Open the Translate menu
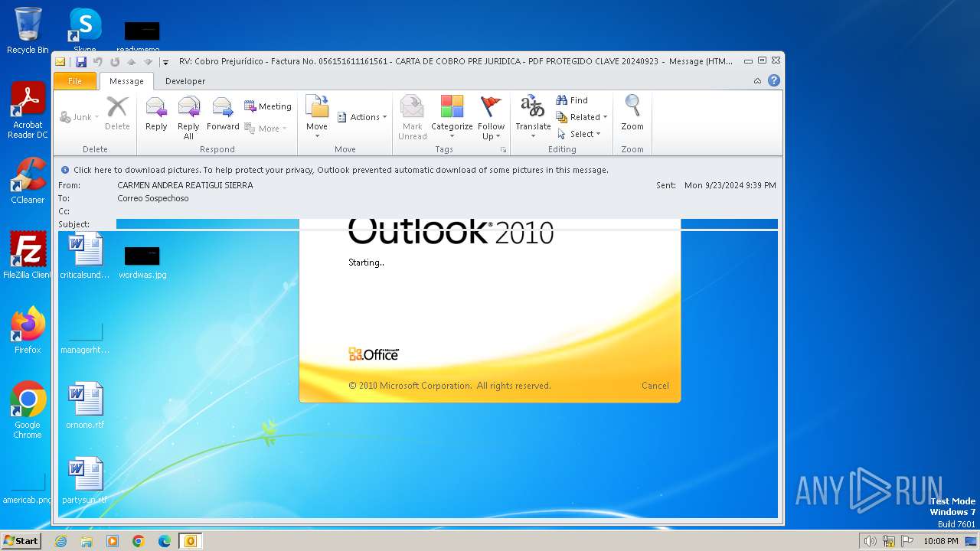980x551 pixels. (533, 118)
